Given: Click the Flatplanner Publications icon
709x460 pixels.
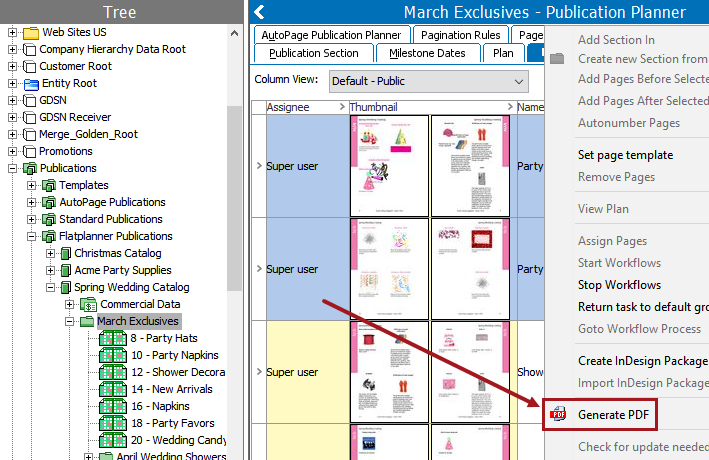Looking at the screenshot, I should (x=49, y=237).
